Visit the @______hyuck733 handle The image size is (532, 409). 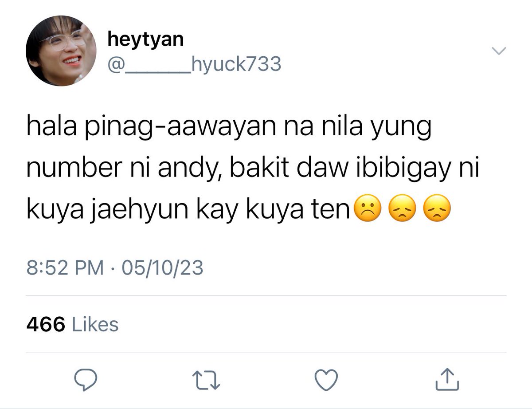click(194, 65)
